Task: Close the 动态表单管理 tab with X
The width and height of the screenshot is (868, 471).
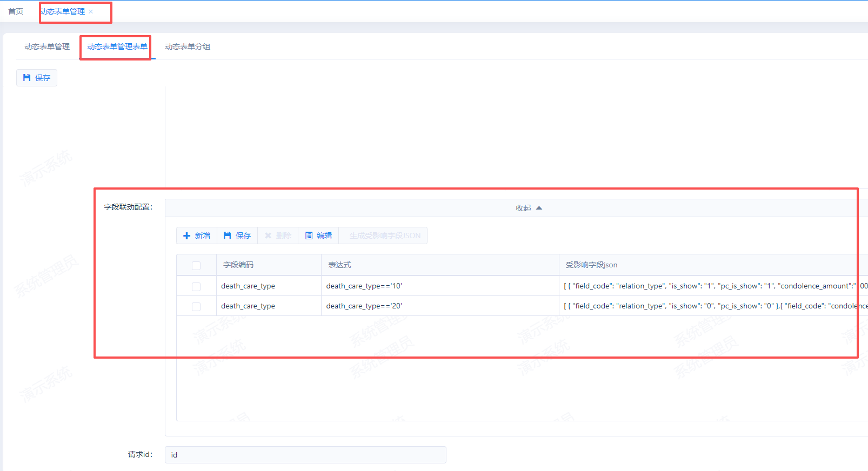Action: 91,11
